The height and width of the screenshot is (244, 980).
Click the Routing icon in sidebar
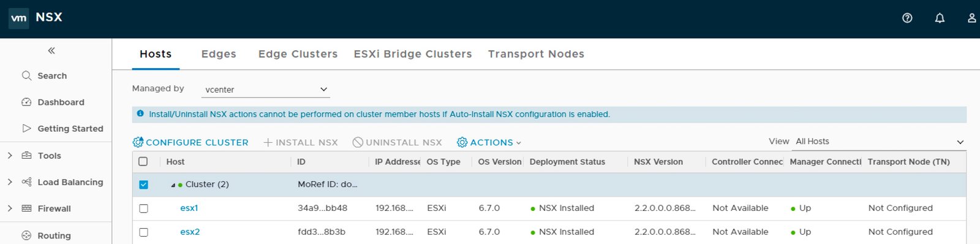click(x=26, y=235)
